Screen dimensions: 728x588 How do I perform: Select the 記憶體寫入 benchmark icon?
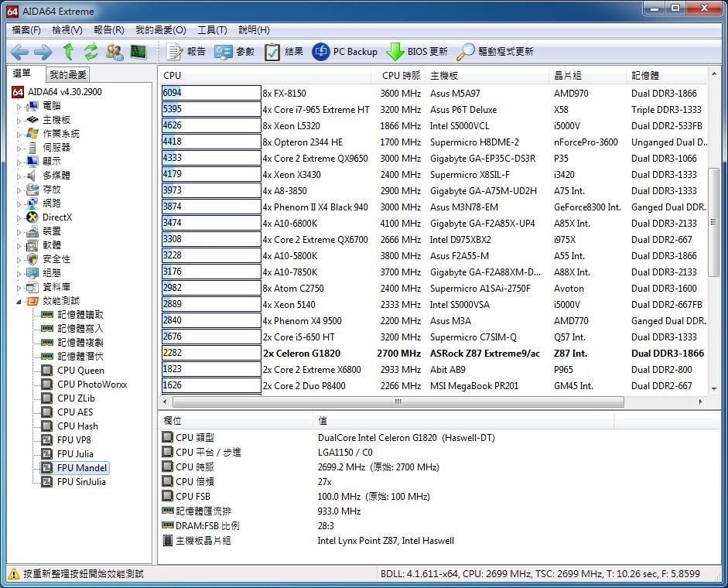[x=47, y=328]
